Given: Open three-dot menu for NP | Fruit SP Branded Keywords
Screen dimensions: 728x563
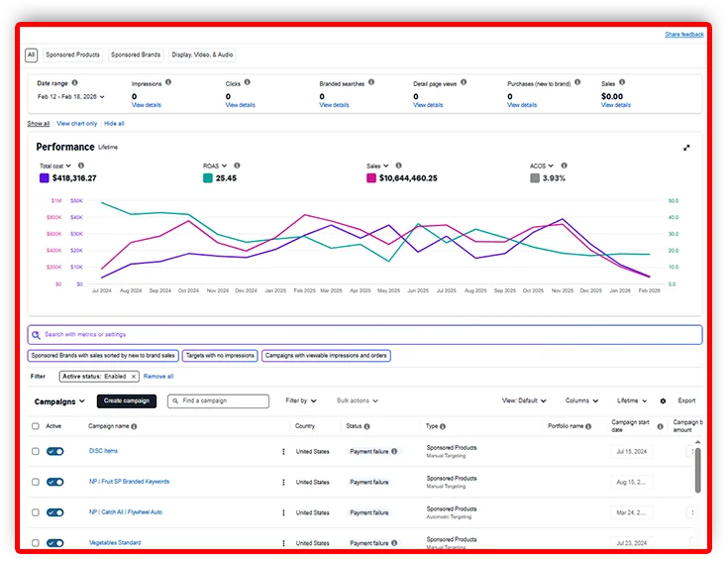Looking at the screenshot, I should point(283,482).
